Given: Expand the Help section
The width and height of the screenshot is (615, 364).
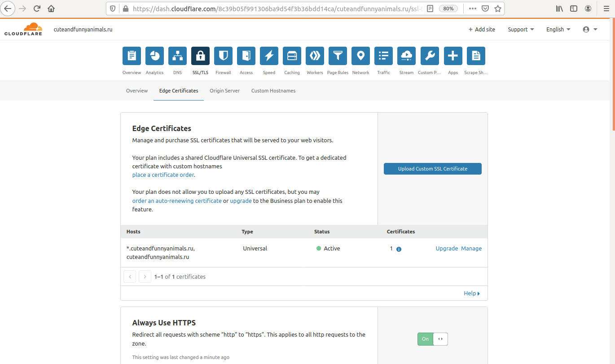Looking at the screenshot, I should tap(472, 293).
